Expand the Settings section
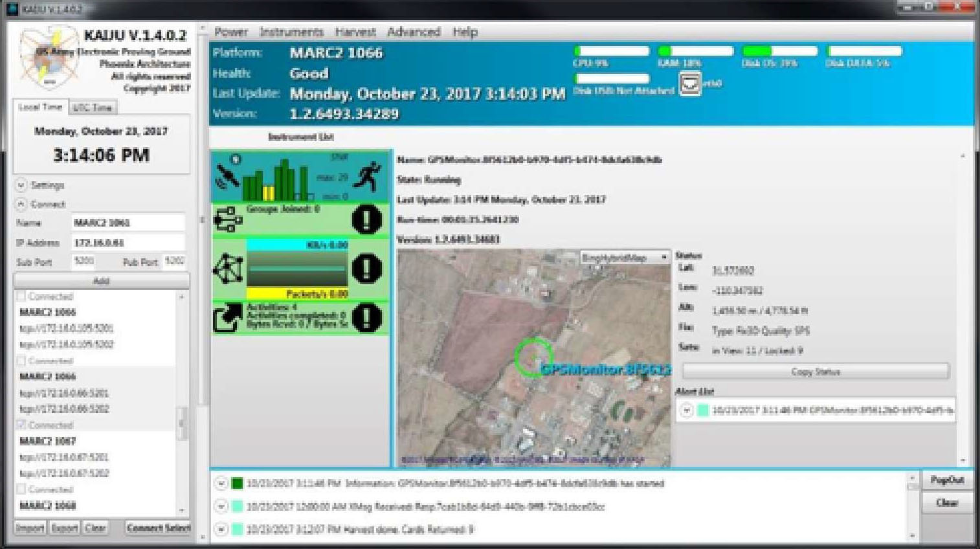This screenshot has height=549, width=980. pyautogui.click(x=21, y=185)
